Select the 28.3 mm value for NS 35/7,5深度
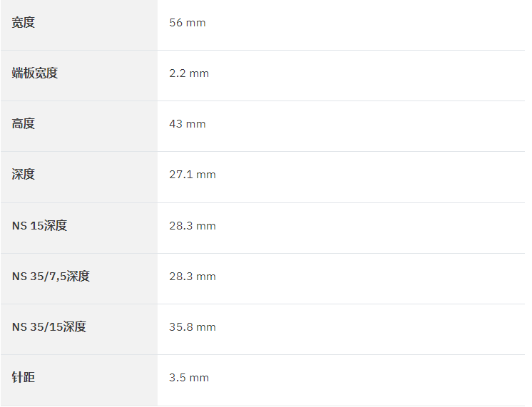 pyautogui.click(x=193, y=276)
